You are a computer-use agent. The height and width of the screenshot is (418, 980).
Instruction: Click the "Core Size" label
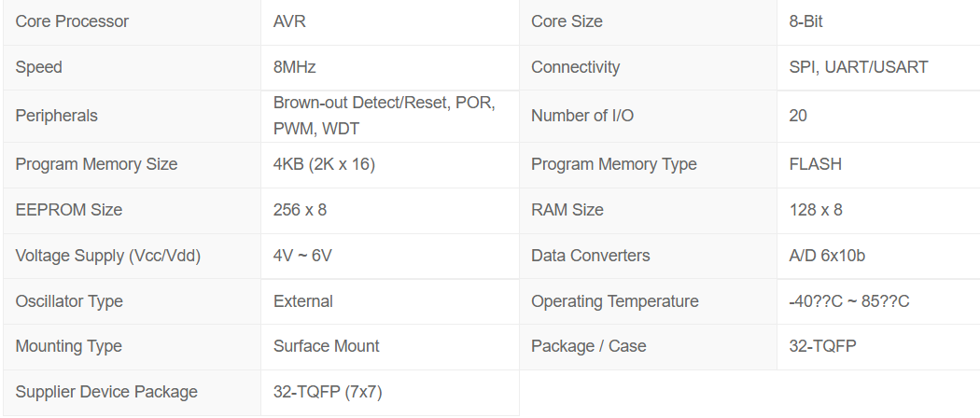tap(567, 21)
